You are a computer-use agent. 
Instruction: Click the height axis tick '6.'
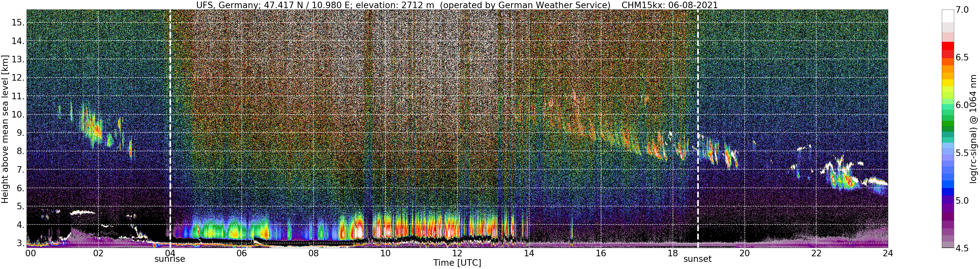pyautogui.click(x=21, y=188)
